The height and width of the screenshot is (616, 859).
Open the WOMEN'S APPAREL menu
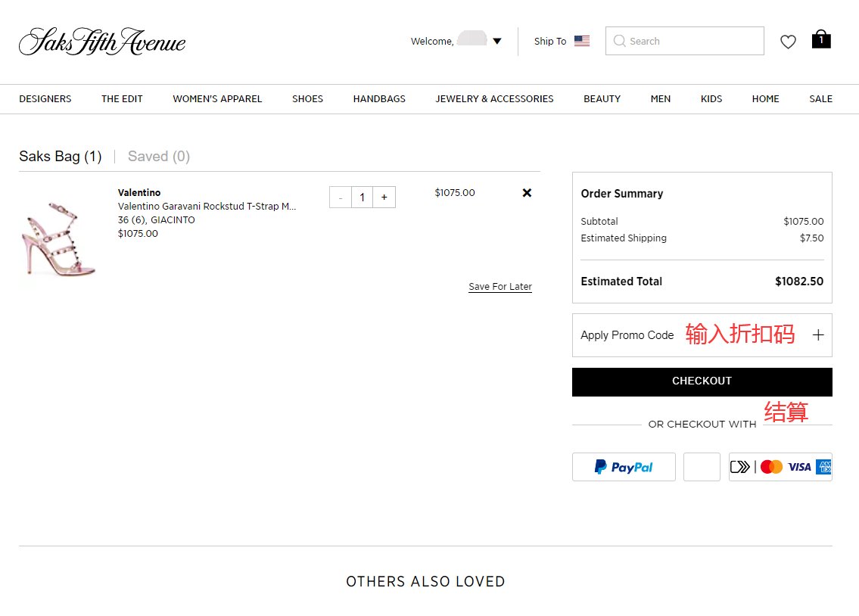[217, 99]
